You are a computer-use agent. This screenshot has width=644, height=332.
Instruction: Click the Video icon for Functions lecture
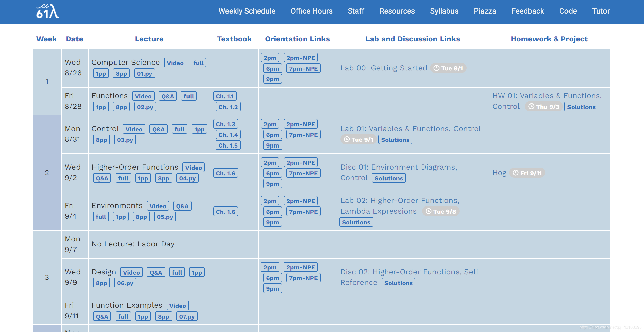coord(143,96)
